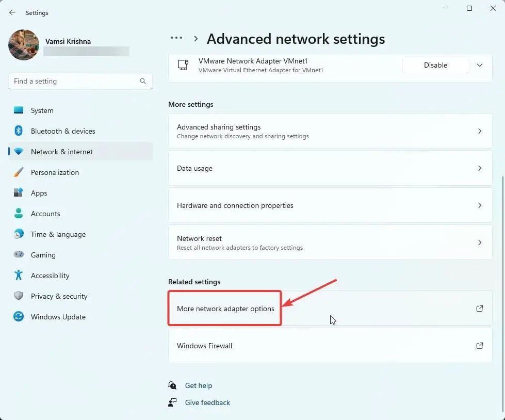Click the Gaming controller icon
The image size is (505, 420).
coord(19,254)
